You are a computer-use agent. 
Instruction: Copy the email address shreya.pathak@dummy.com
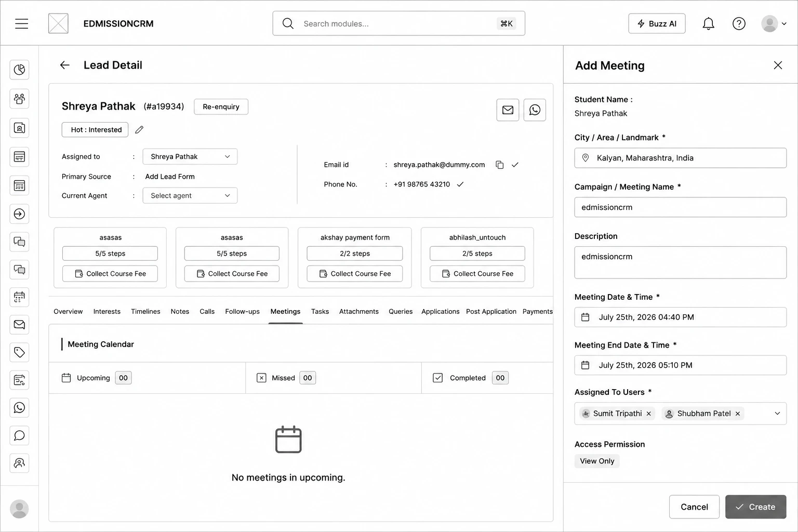(x=500, y=165)
